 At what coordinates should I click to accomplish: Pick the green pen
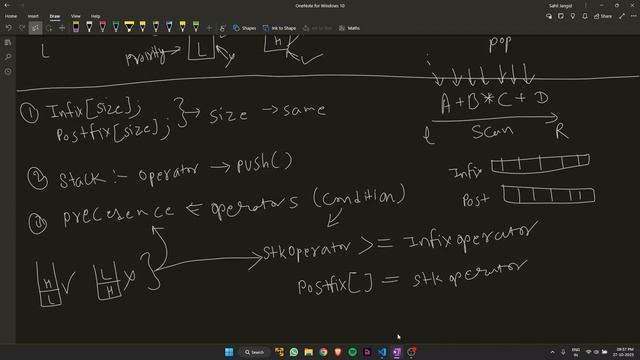[x=116, y=27]
